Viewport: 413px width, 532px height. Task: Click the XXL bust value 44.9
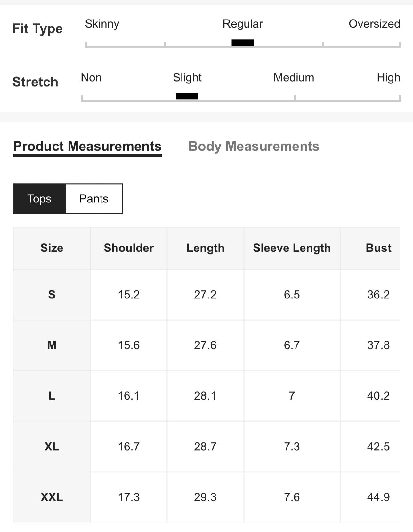coord(378,497)
